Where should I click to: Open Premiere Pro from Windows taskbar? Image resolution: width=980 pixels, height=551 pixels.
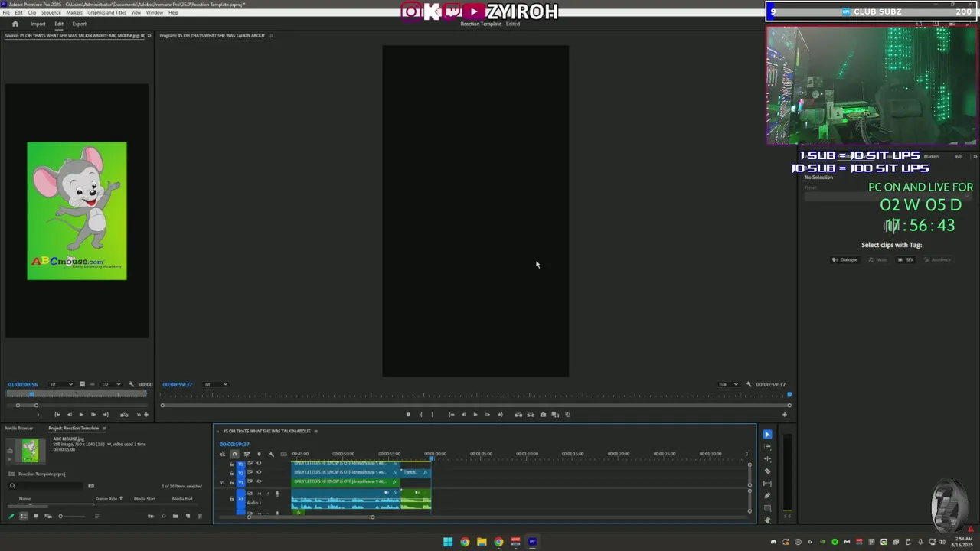532,542
